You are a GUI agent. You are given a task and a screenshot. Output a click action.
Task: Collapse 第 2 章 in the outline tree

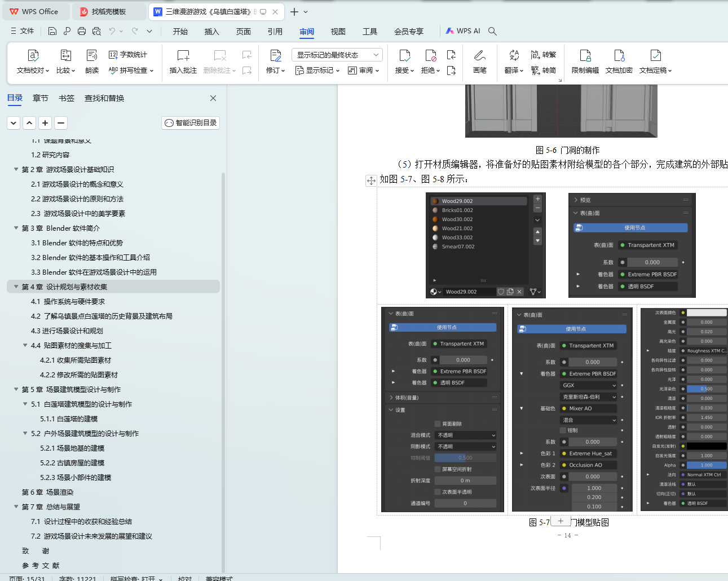pos(16,169)
